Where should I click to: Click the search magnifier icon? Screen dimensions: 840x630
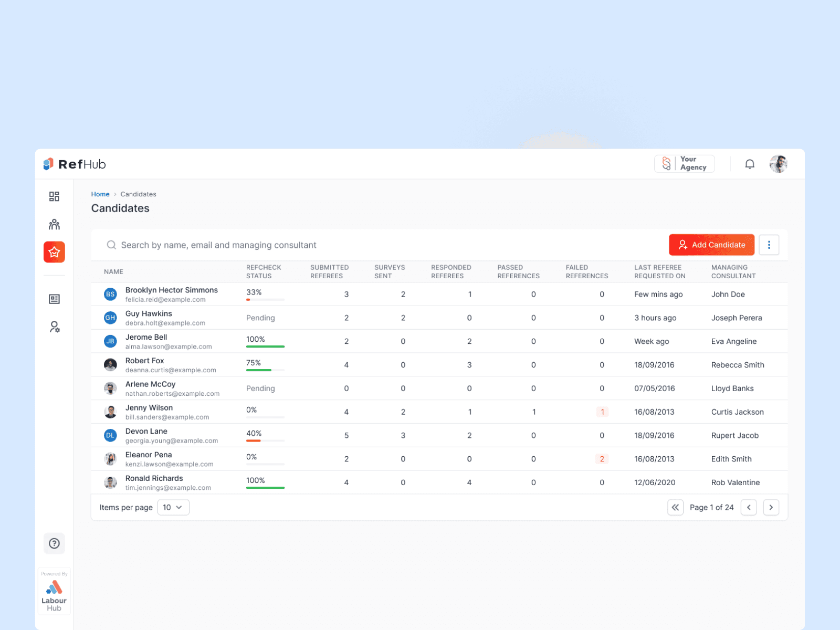111,245
